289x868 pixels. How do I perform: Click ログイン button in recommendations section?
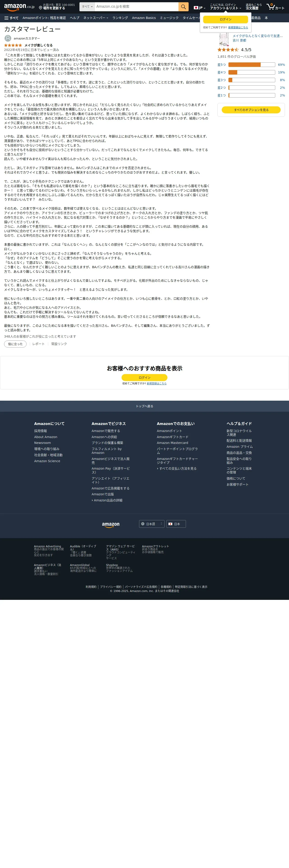[x=144, y=377]
